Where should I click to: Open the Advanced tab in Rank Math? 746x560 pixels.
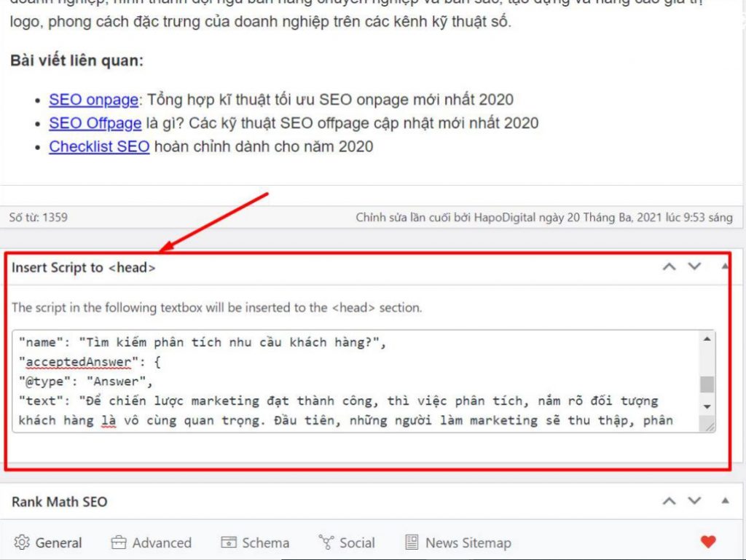pos(152,543)
